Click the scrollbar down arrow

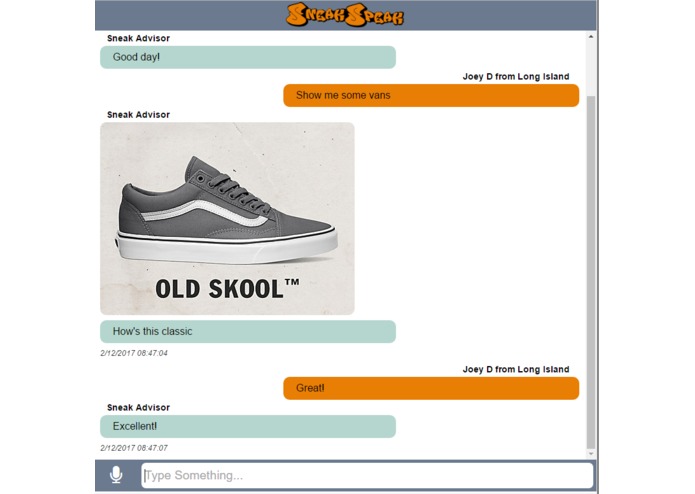[x=591, y=454]
